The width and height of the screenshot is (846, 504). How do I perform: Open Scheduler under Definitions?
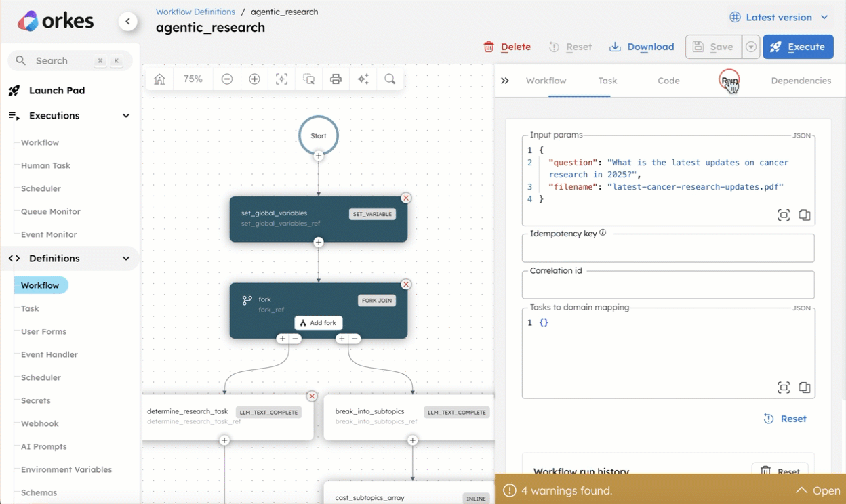coord(41,377)
